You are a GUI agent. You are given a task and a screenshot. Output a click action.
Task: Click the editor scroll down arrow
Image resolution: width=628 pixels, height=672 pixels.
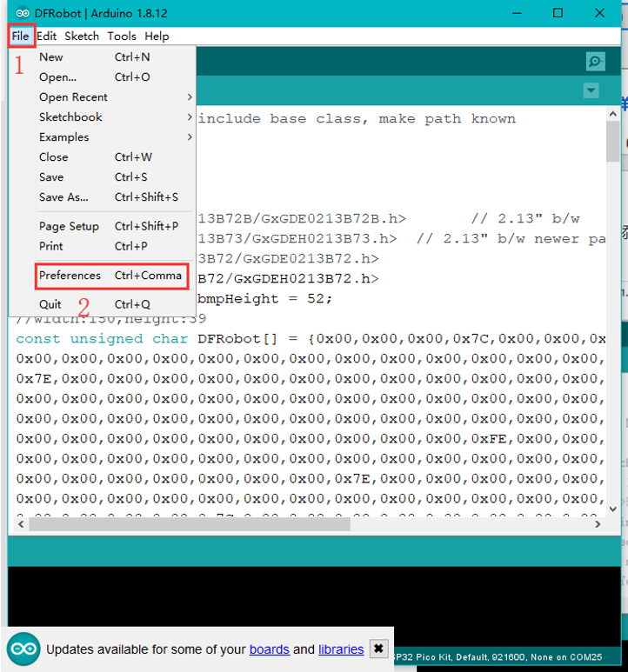(612, 509)
